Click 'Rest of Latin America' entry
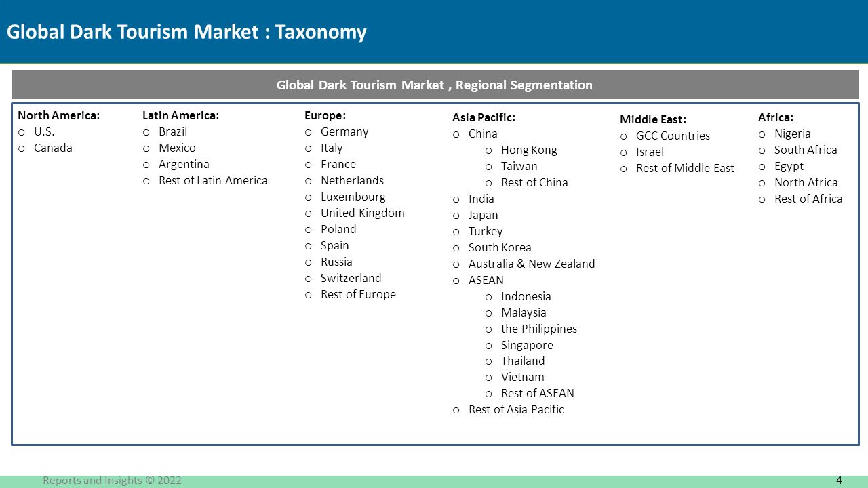This screenshot has width=868, height=488. click(x=213, y=180)
